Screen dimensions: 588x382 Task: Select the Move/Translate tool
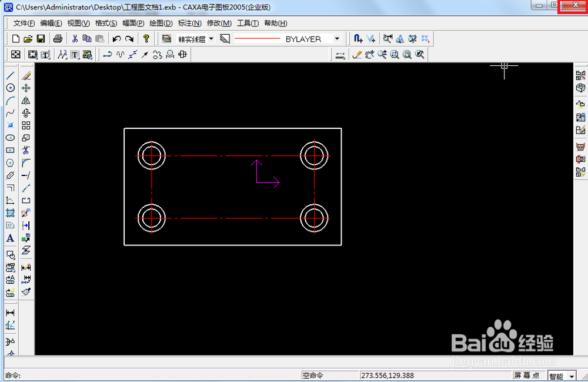click(x=26, y=88)
